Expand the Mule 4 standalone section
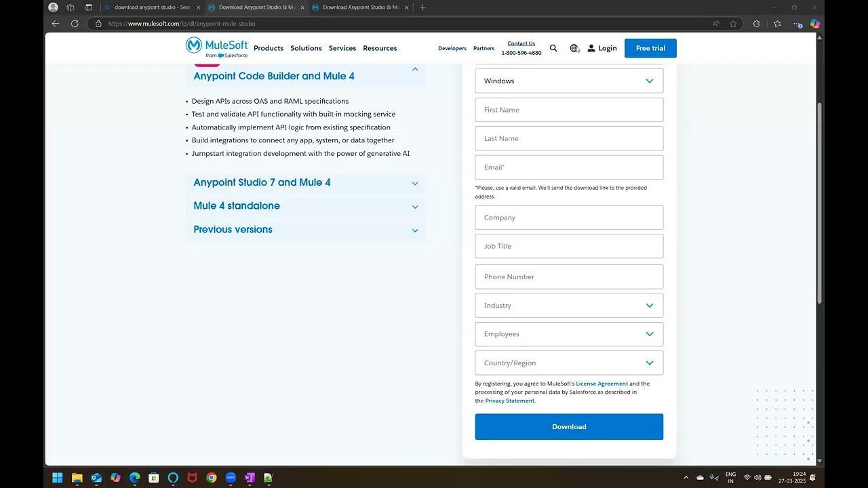This screenshot has width=868, height=488. [x=415, y=207]
